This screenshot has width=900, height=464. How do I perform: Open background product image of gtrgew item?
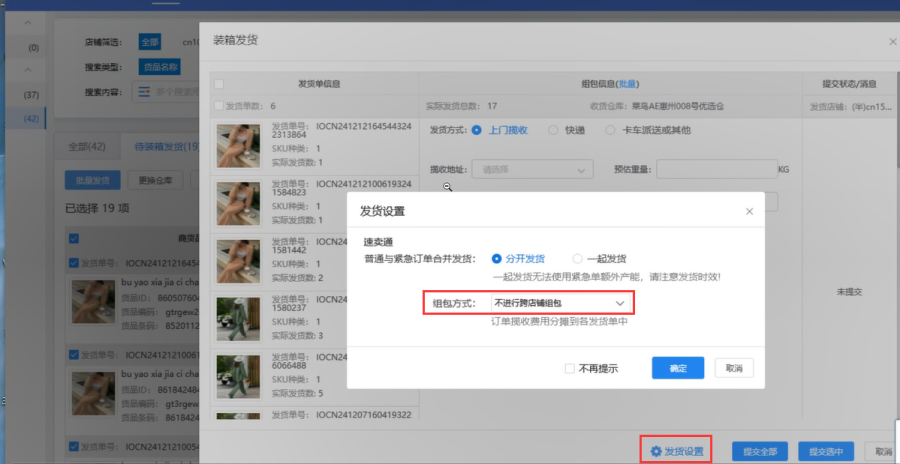click(94, 301)
